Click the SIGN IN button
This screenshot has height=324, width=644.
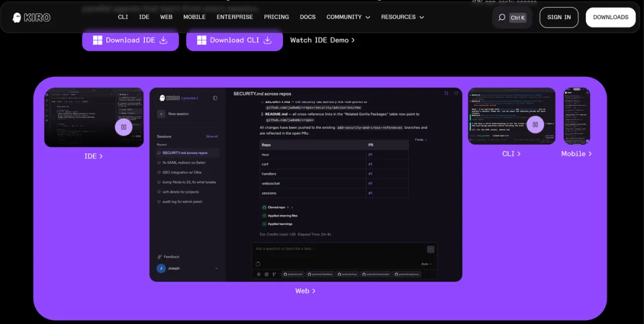[x=559, y=17]
